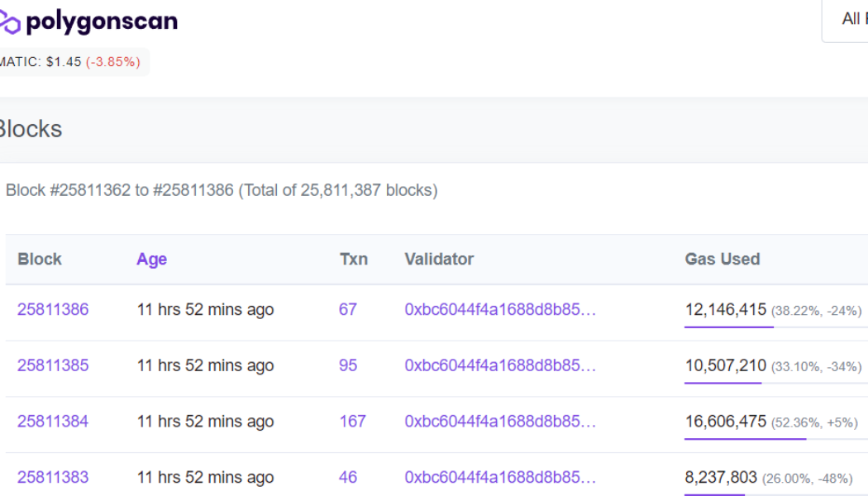The height and width of the screenshot is (496, 868).
Task: Open block 25811386
Action: tap(53, 310)
